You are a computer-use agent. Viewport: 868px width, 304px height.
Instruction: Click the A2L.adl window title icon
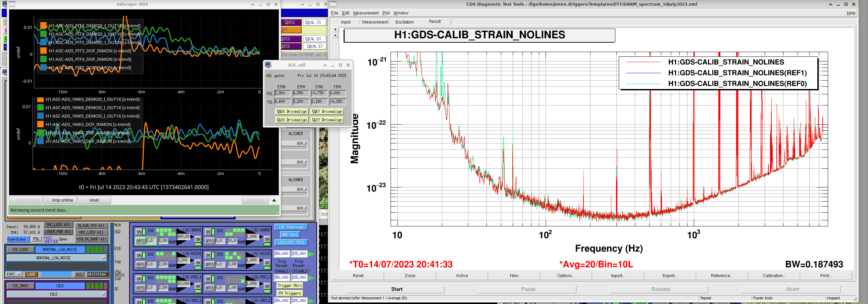[x=268, y=65]
